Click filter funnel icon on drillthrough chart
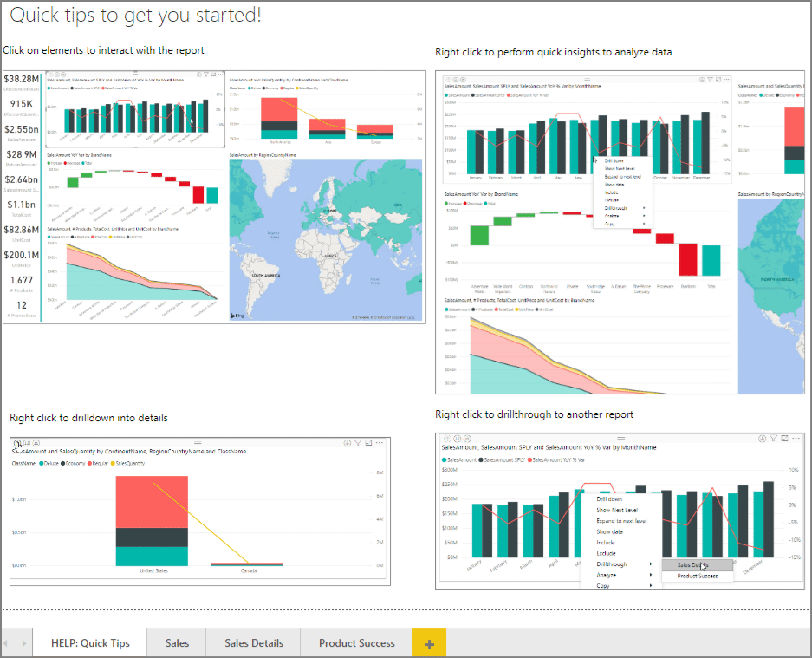 point(773,439)
